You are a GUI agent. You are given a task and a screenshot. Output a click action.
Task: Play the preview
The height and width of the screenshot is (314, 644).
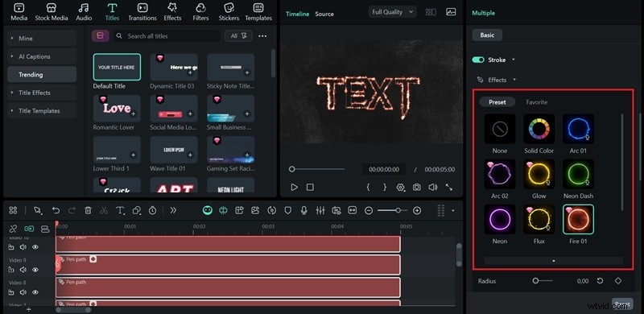point(295,187)
